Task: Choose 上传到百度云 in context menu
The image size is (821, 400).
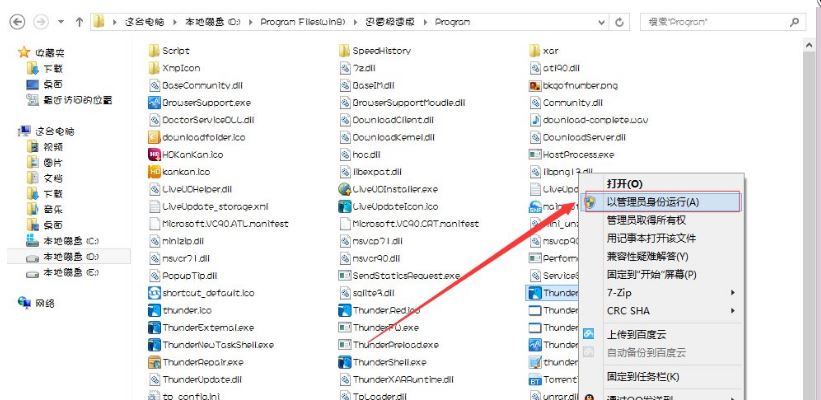Action: 662,334
